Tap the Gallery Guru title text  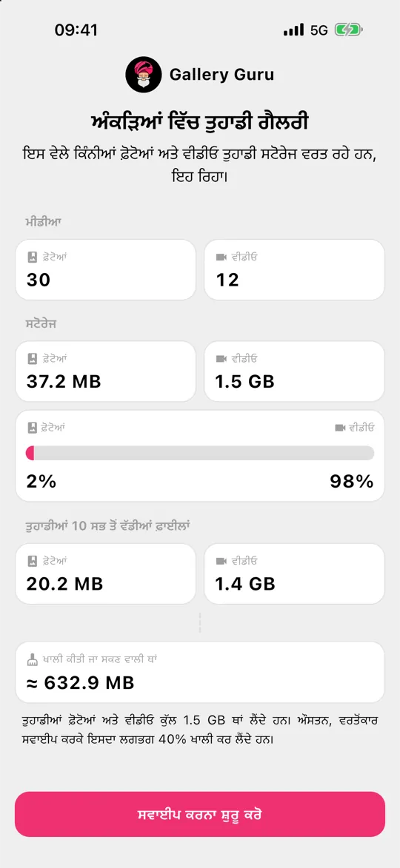(x=221, y=74)
